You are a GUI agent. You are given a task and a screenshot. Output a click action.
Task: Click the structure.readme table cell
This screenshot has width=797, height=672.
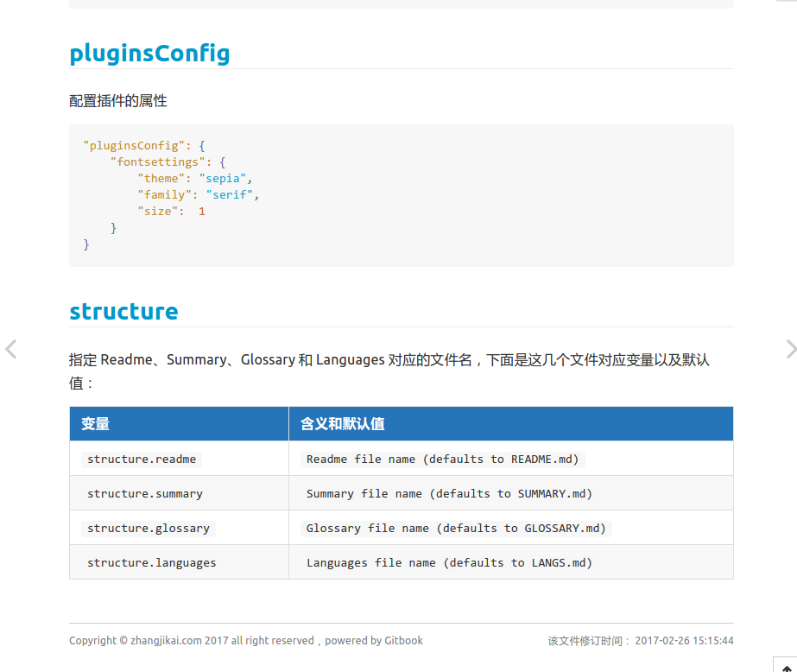click(x=142, y=459)
